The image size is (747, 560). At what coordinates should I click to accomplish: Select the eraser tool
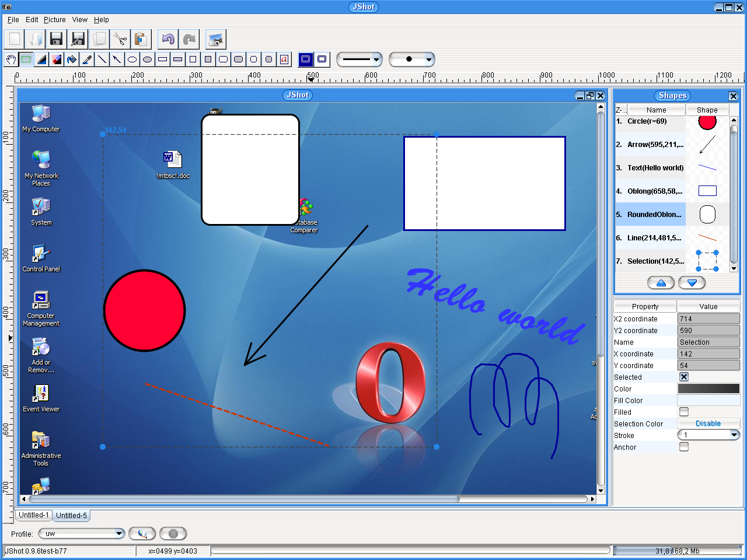pos(57,60)
